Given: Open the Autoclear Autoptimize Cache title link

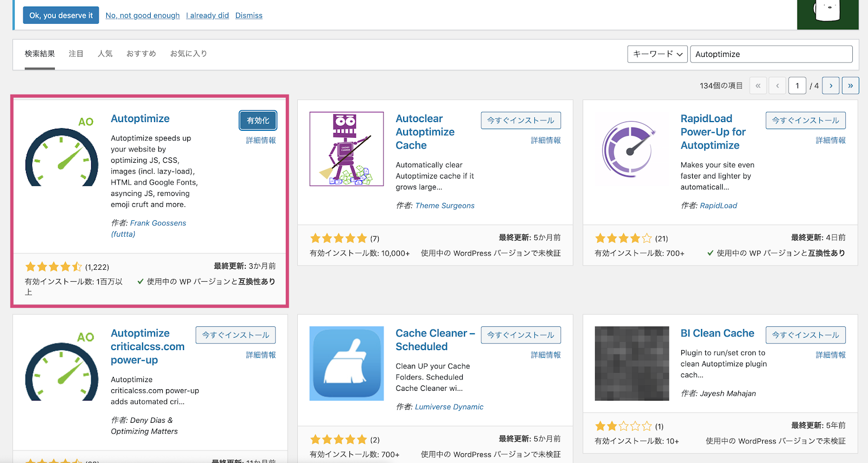Looking at the screenshot, I should [x=425, y=132].
